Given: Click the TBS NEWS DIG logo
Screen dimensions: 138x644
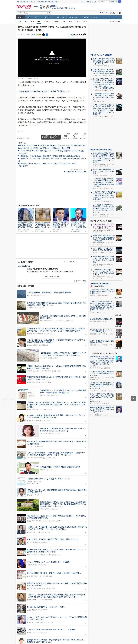Looking at the screenshot, I should [x=78, y=35].
